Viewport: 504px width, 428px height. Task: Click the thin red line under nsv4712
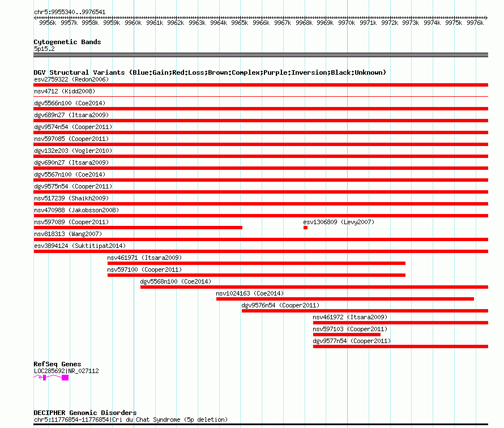(x=260, y=96)
